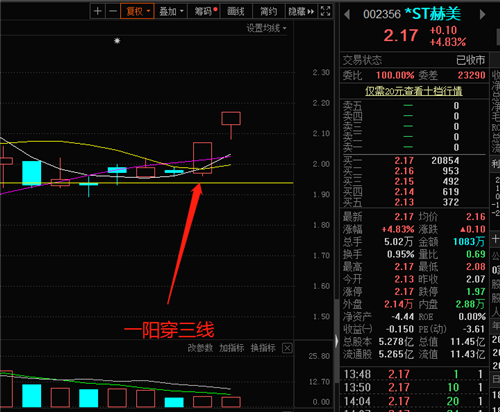The image size is (500, 412).
Task: Click the PE(动) value -3.61
Action: pyautogui.click(x=474, y=329)
